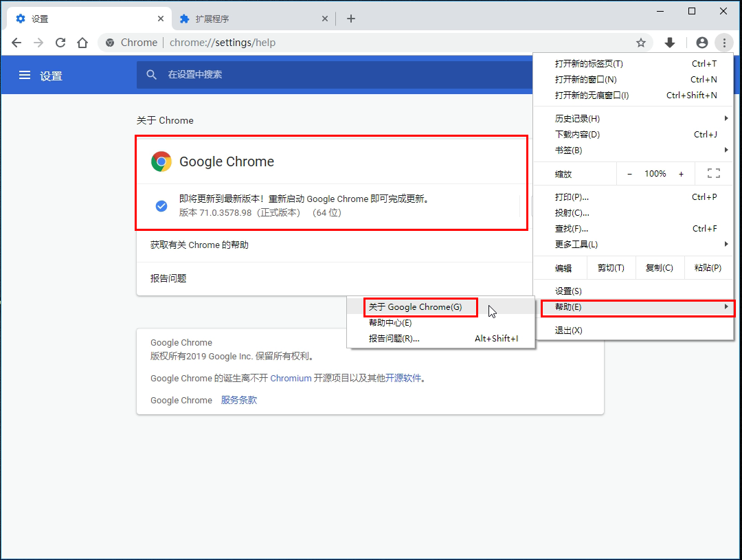This screenshot has height=560, width=742.
Task: Select 打开新的窗口(N) menu item
Action: (633, 80)
